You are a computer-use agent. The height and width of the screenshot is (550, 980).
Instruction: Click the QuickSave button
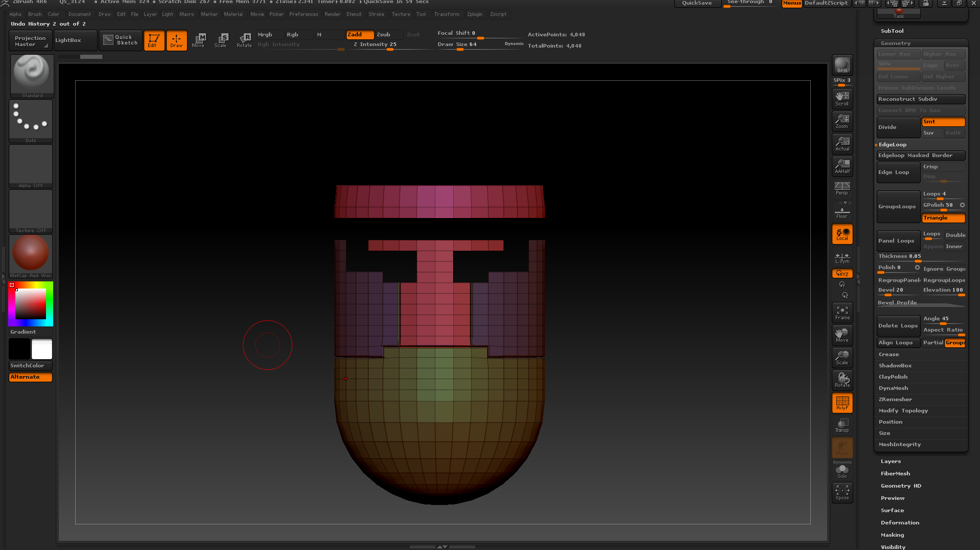pos(697,3)
